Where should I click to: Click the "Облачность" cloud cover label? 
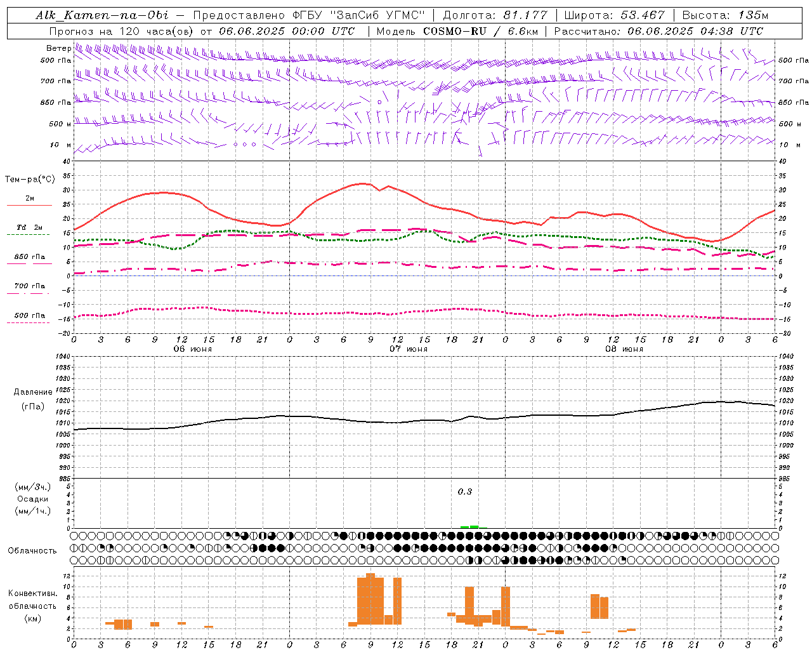coord(32,551)
